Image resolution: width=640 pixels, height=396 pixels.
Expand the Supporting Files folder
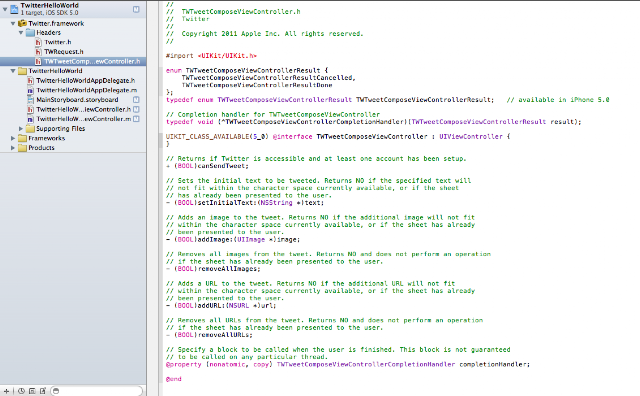click(x=21, y=129)
